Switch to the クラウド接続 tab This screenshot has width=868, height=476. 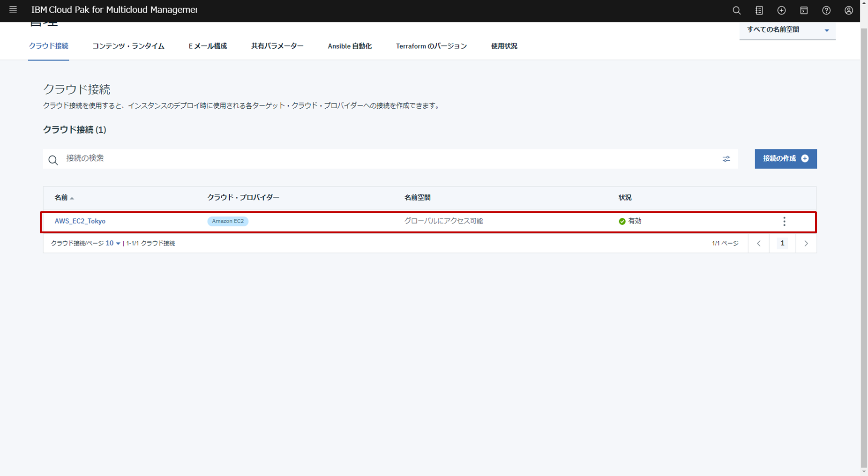click(49, 46)
